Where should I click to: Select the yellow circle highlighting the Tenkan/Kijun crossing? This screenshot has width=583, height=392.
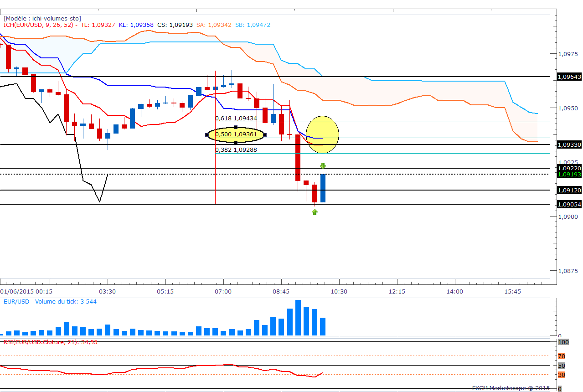pos(322,134)
